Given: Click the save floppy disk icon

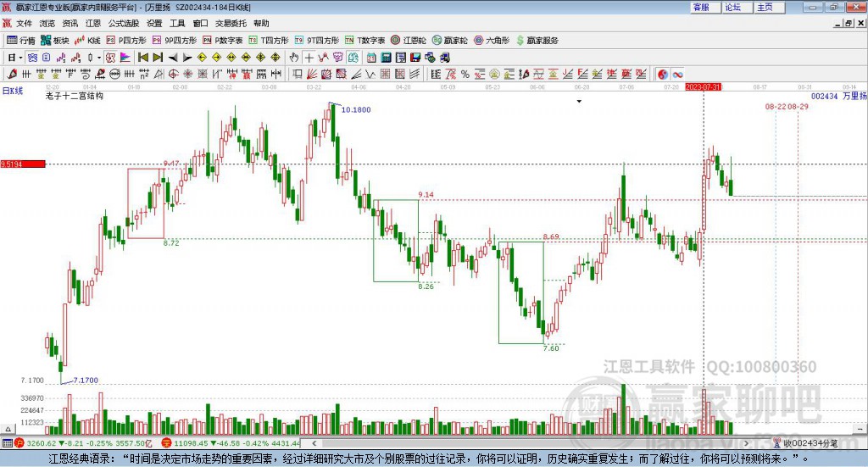Looking at the screenshot, I should click(415, 58).
